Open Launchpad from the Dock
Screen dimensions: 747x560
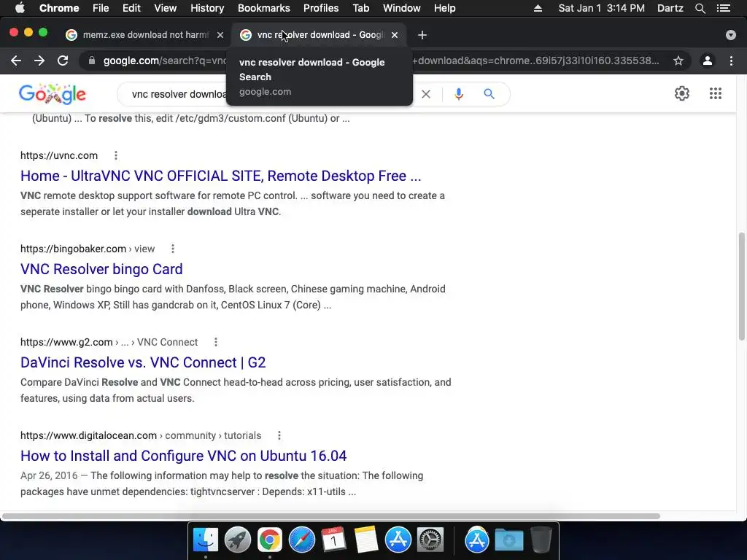click(238, 540)
